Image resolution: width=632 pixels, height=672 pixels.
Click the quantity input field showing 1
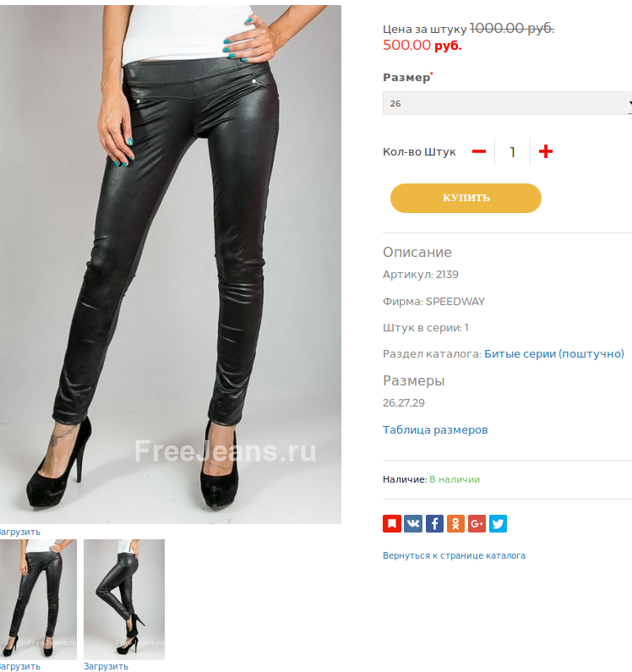pos(513,151)
